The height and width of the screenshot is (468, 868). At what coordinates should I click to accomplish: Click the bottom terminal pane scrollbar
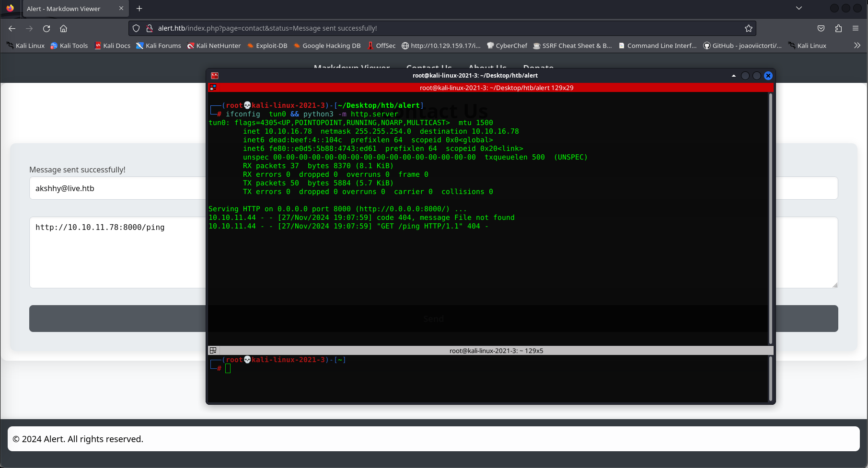pos(771,378)
